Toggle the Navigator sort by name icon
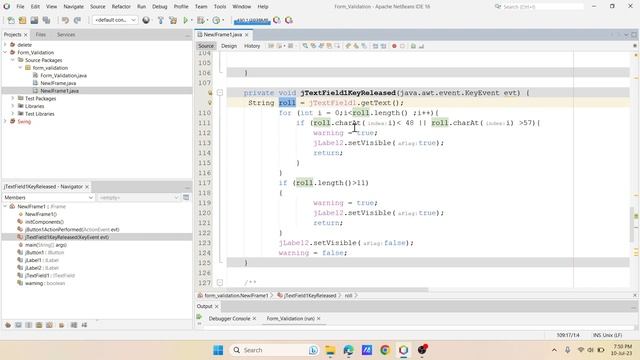This screenshot has height=360, width=640. (x=74, y=325)
